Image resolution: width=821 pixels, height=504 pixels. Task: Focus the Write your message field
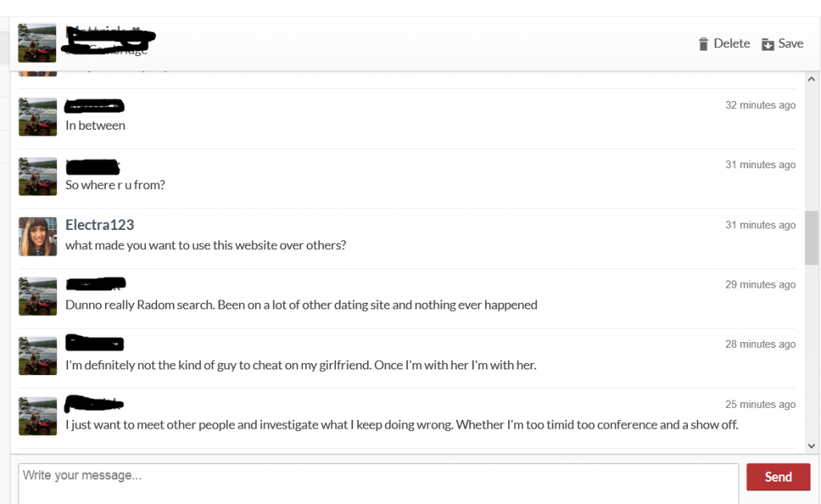coord(378,484)
